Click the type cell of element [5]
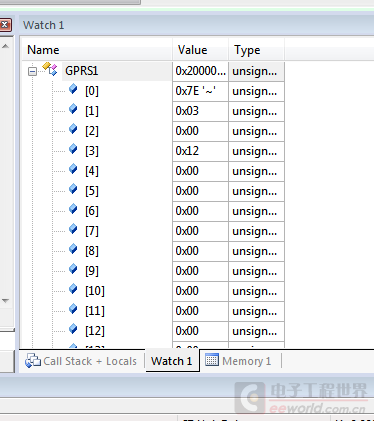Image resolution: width=374 pixels, height=421 pixels. (256, 191)
